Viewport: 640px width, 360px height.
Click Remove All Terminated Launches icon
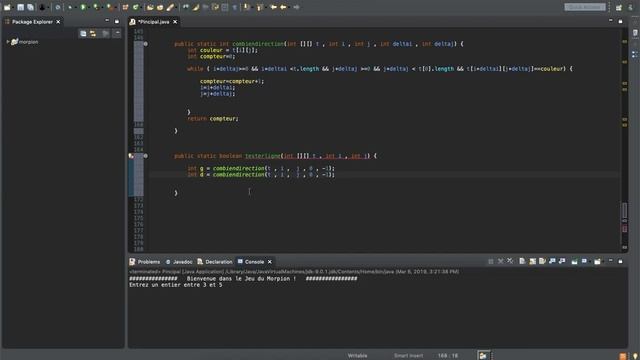coord(510,261)
